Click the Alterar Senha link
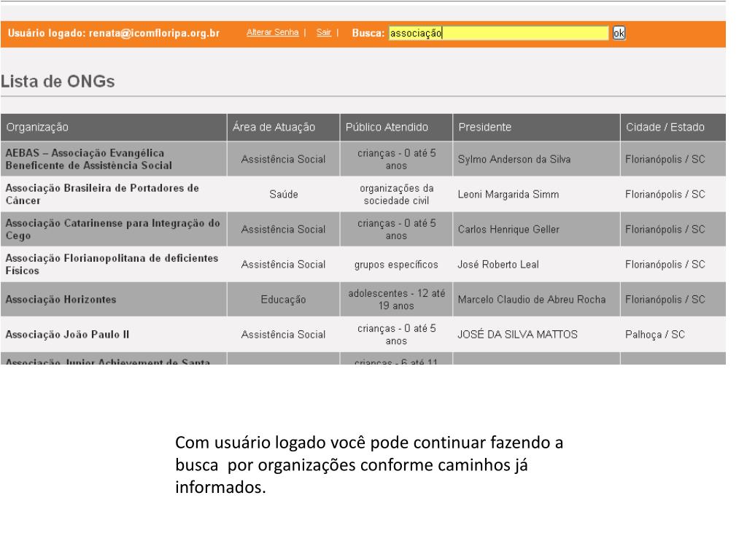Image resolution: width=747 pixels, height=560 pixels. [273, 32]
